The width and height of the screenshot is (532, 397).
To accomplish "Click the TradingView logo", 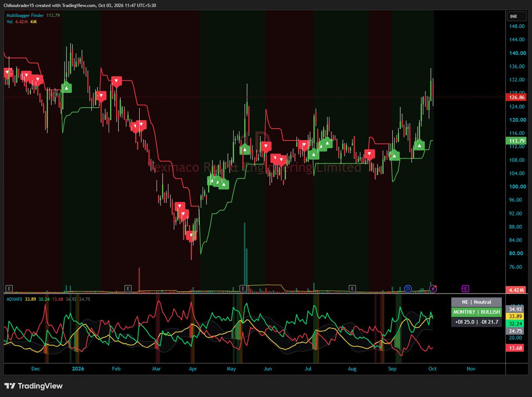I will pyautogui.click(x=33, y=386).
